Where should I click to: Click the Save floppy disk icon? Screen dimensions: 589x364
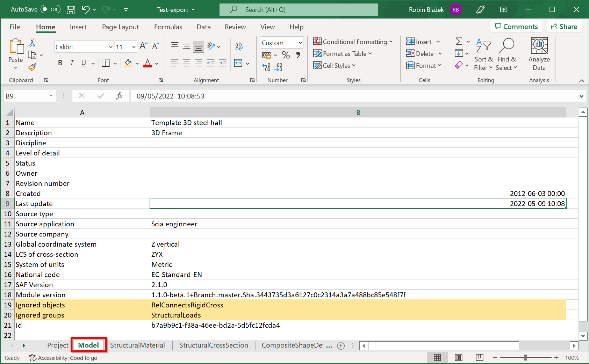tap(71, 10)
